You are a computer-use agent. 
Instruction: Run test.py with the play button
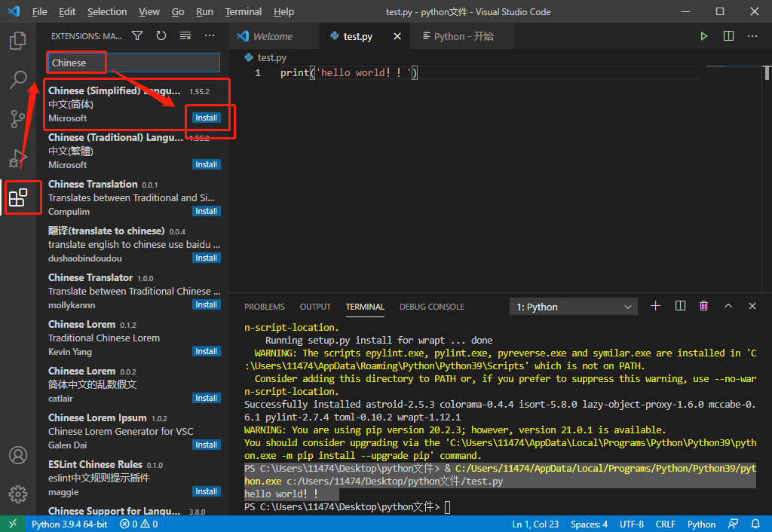click(703, 35)
